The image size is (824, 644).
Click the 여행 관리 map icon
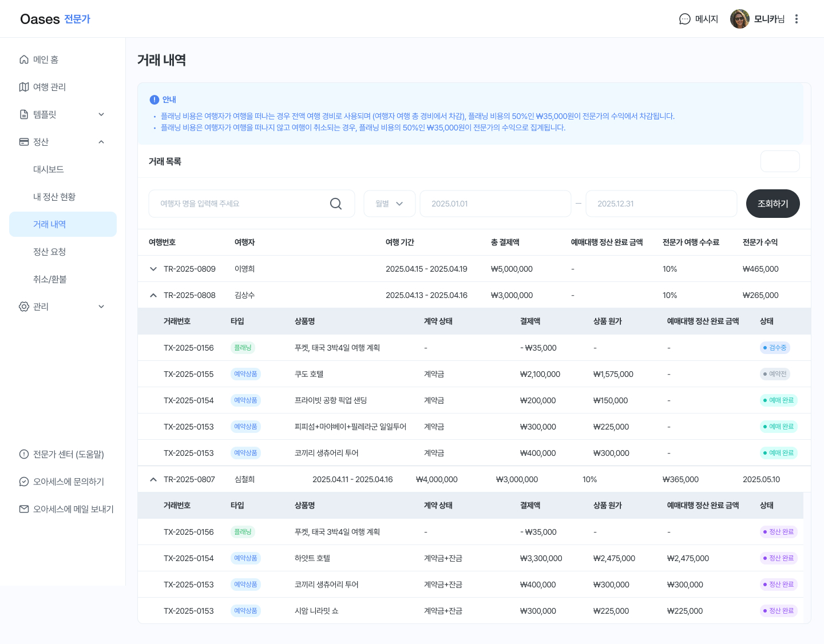[24, 87]
